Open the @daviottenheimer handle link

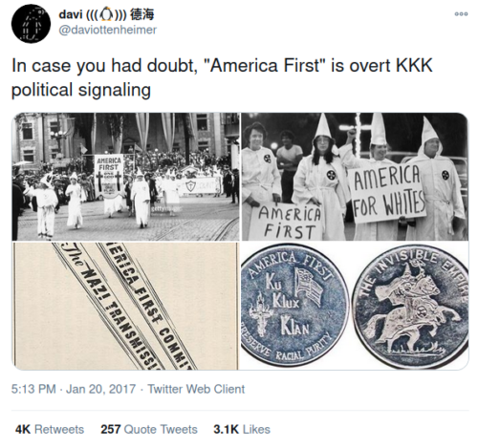tap(108, 30)
